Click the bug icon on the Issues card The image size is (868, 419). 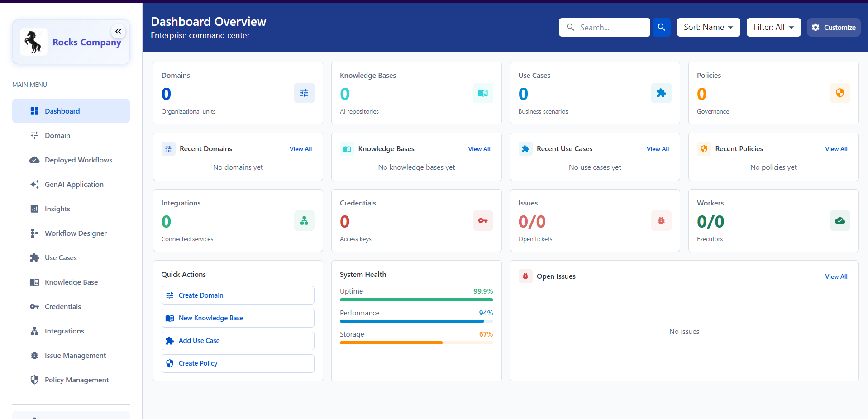(661, 221)
